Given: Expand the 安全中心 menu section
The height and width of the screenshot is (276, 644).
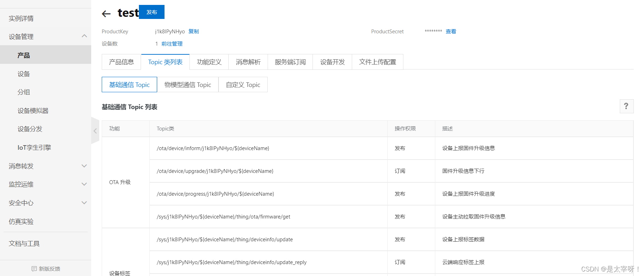Looking at the screenshot, I should [84, 203].
